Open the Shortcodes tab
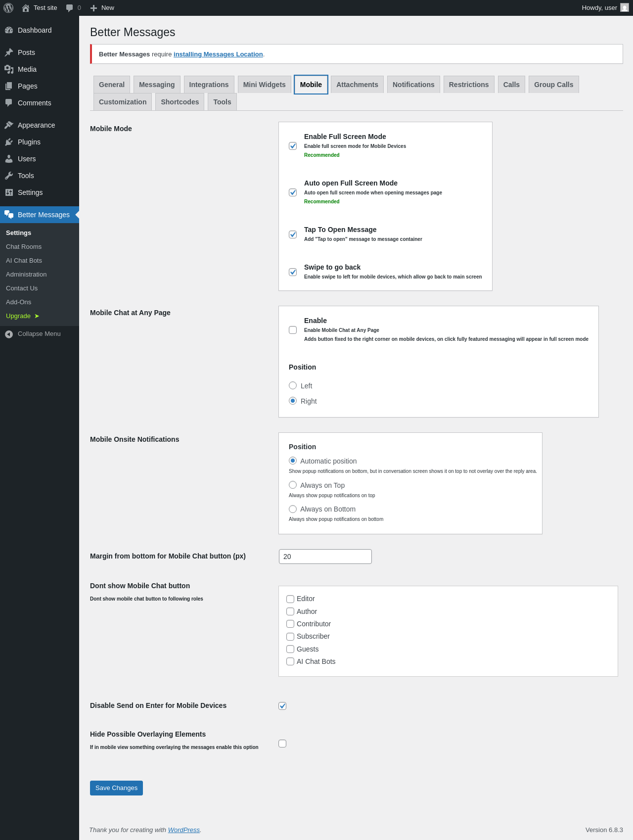This screenshot has height=840, width=633. (x=180, y=102)
